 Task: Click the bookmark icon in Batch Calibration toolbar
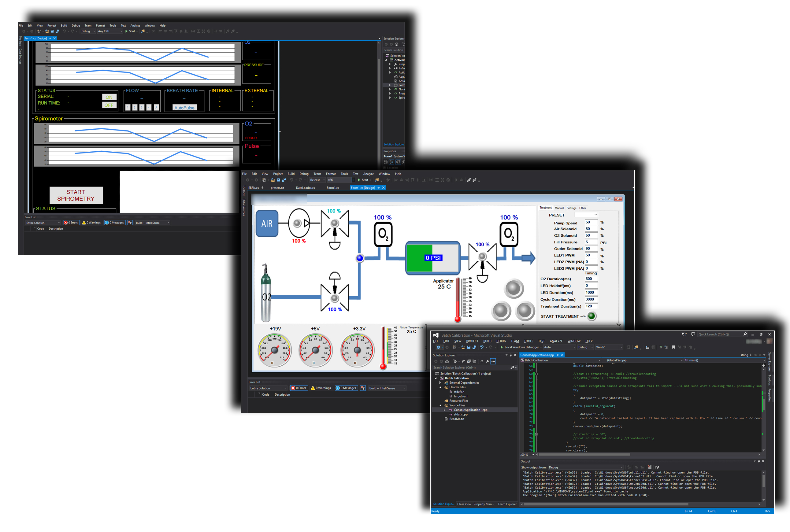point(673,347)
